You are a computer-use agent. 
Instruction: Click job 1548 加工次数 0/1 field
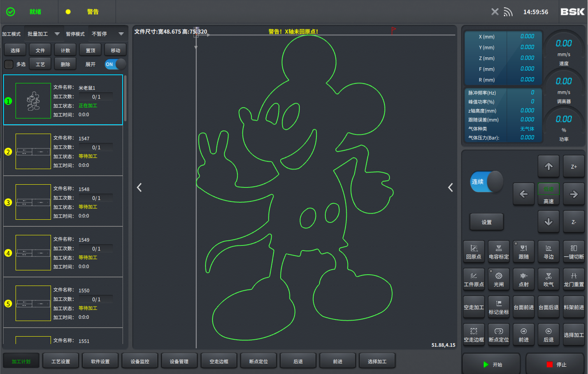coord(96,198)
